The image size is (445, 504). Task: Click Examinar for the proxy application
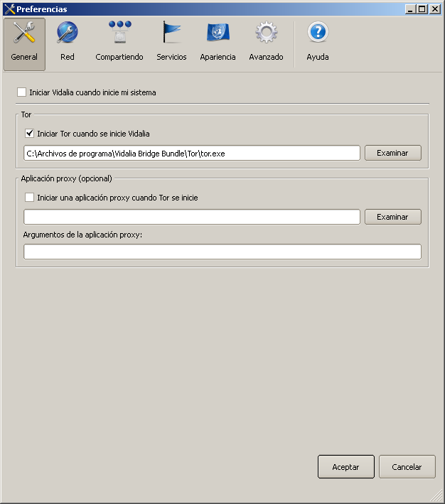tap(393, 217)
